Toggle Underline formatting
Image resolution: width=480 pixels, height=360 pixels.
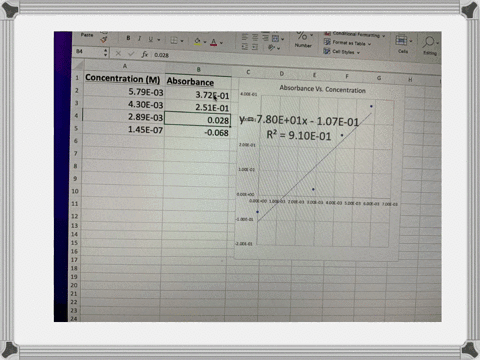(150, 39)
